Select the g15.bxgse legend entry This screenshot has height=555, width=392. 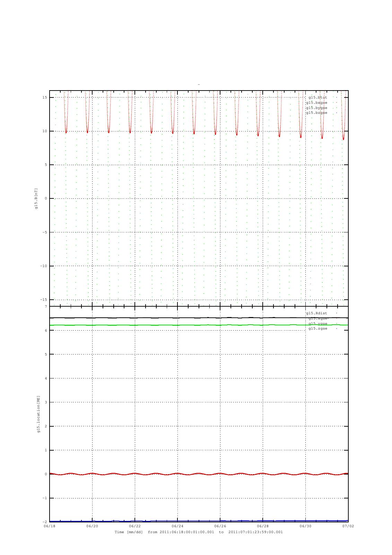point(316,103)
